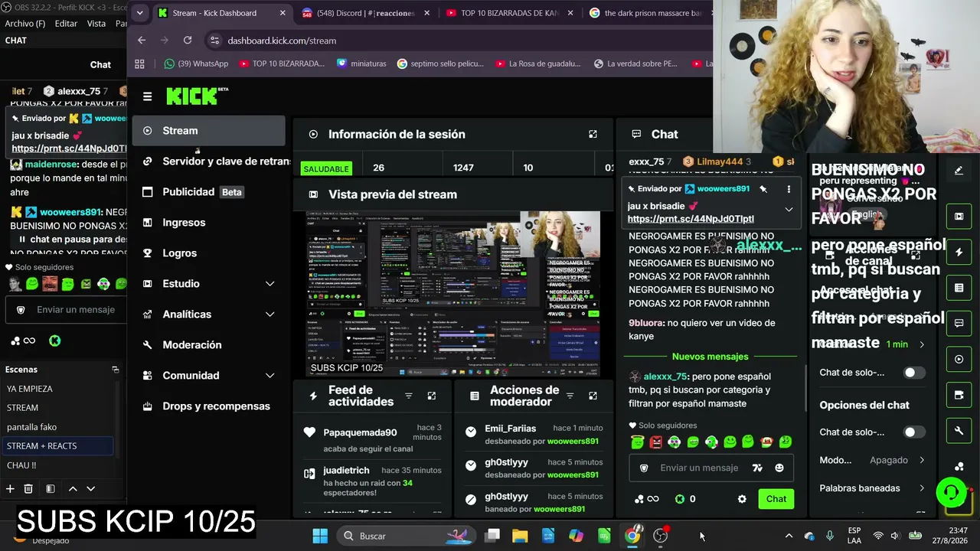Collapse the pinned message chevron
Image resolution: width=980 pixels, height=551 pixels.
(x=789, y=209)
